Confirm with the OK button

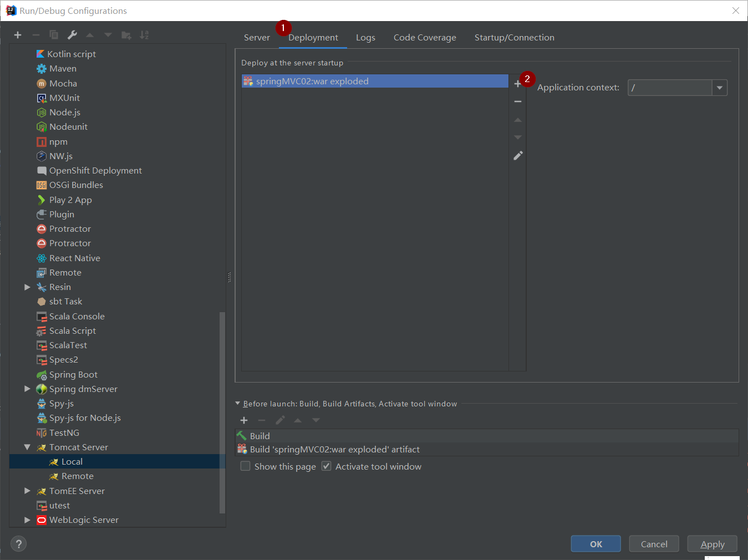pos(596,544)
